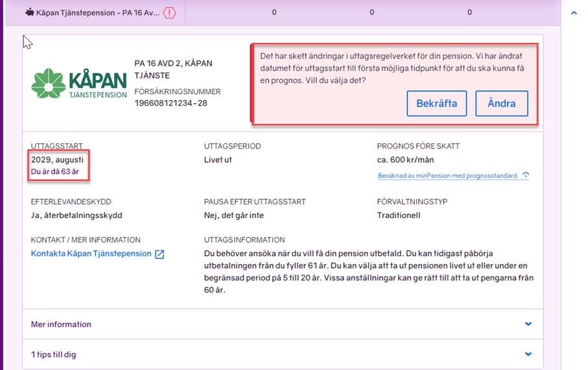Screen dimensions: 588x370
Task: Click the piggy bank icon in header row
Action: tap(29, 12)
